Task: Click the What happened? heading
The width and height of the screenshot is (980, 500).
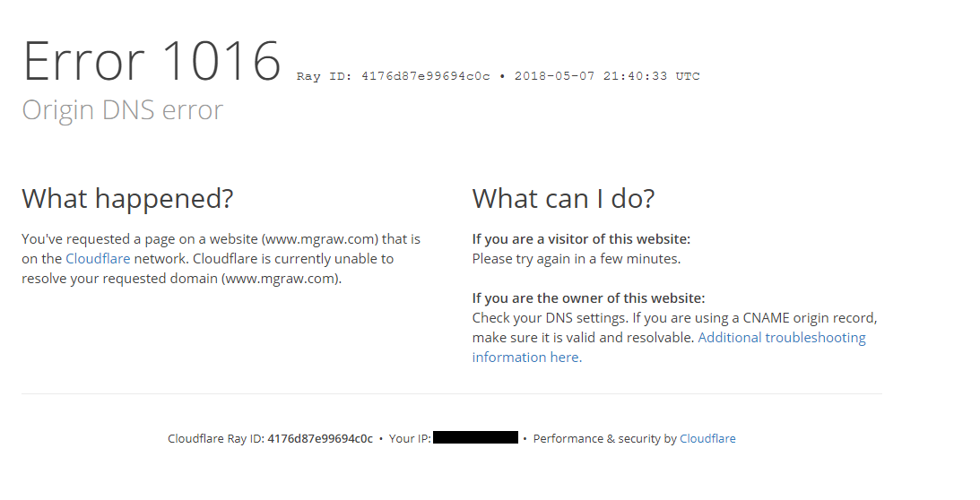Action: click(x=127, y=198)
